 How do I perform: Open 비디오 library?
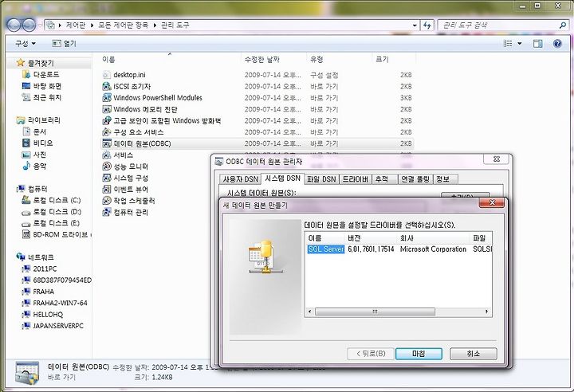(37, 143)
